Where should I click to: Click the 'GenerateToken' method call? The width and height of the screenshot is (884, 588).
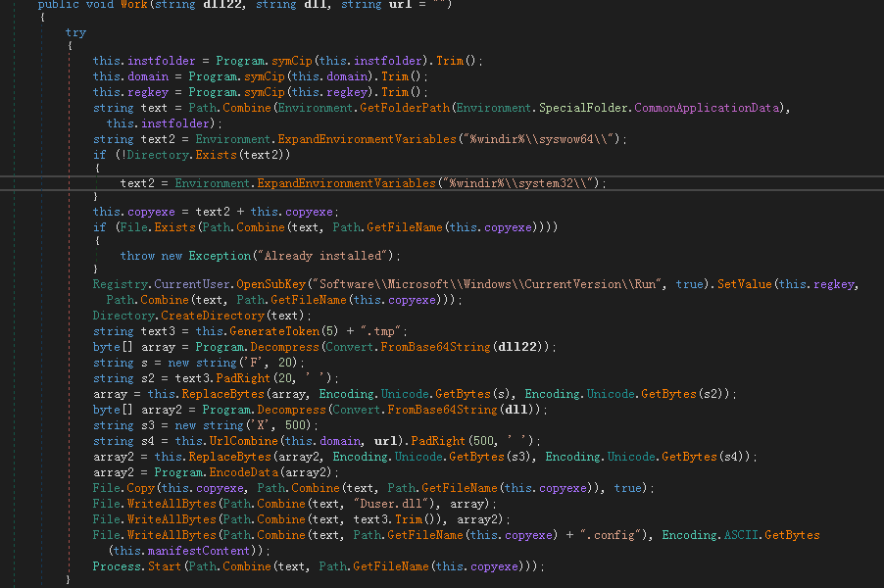pyautogui.click(x=275, y=331)
